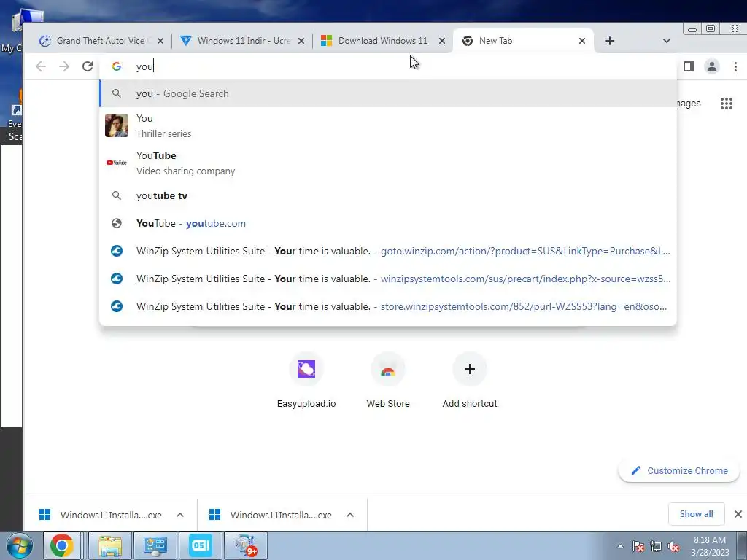The width and height of the screenshot is (747, 560).
Task: Open the Google apps grid
Action: tap(727, 104)
